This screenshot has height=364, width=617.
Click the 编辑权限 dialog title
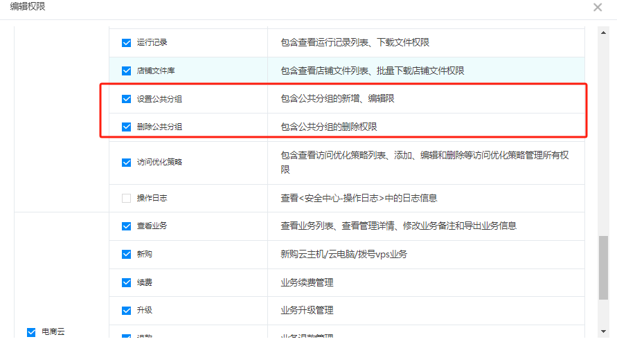[28, 6]
